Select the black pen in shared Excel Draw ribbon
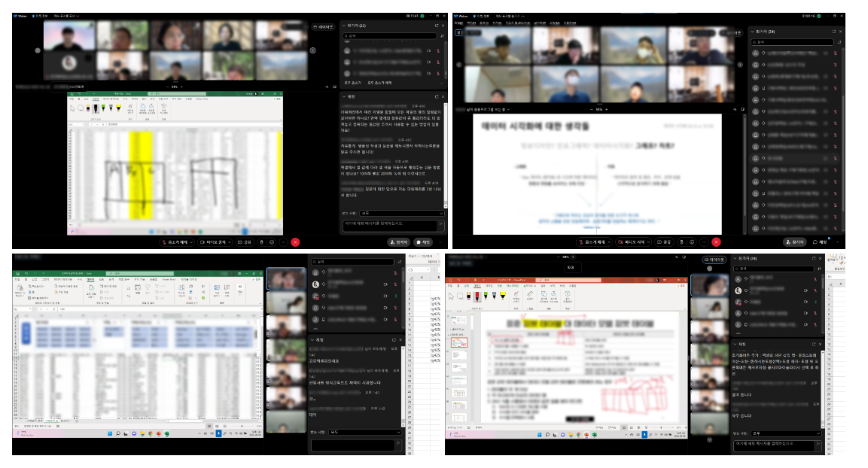Viewport: 868px width, 468px height. pos(96,109)
